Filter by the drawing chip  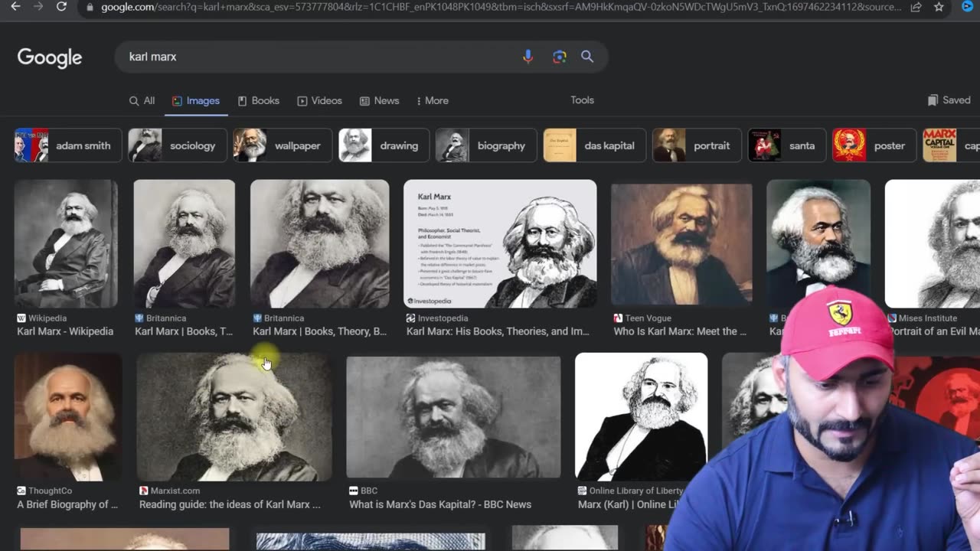click(x=384, y=145)
